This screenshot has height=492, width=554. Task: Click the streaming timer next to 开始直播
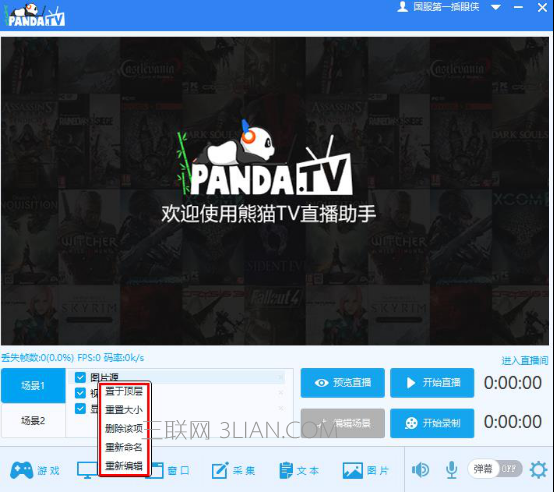[513, 383]
